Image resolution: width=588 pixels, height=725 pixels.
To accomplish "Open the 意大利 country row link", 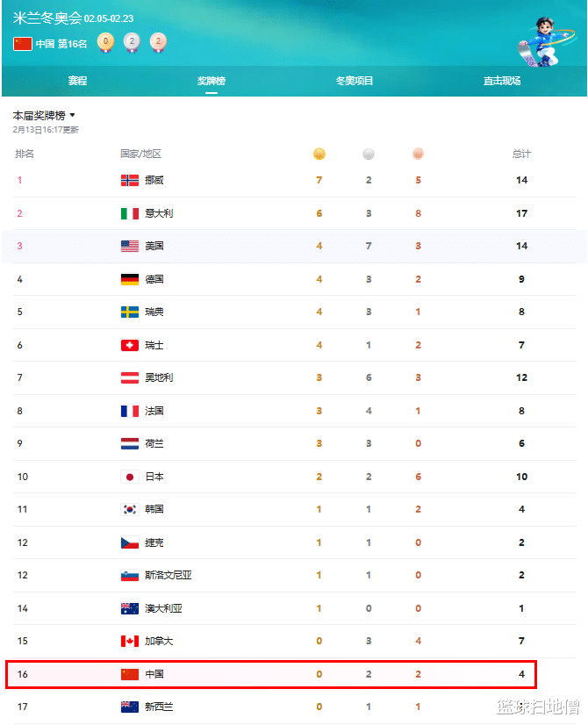I will click(x=160, y=213).
